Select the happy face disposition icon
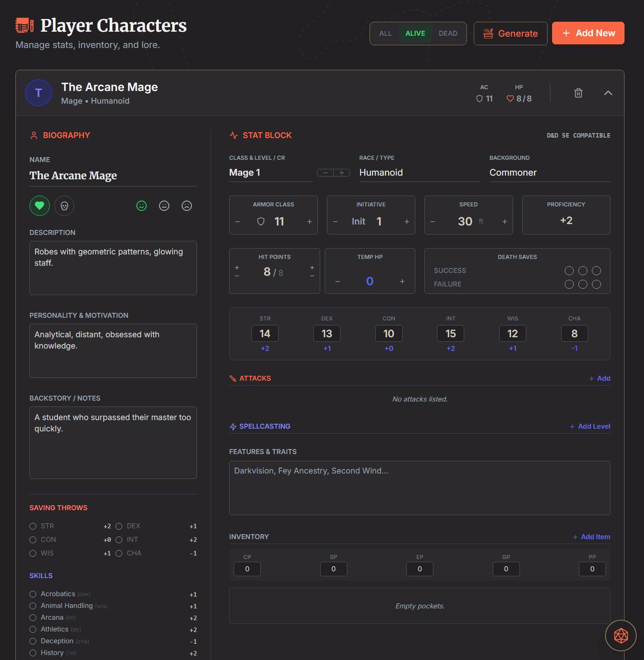The width and height of the screenshot is (644, 660). tap(142, 206)
